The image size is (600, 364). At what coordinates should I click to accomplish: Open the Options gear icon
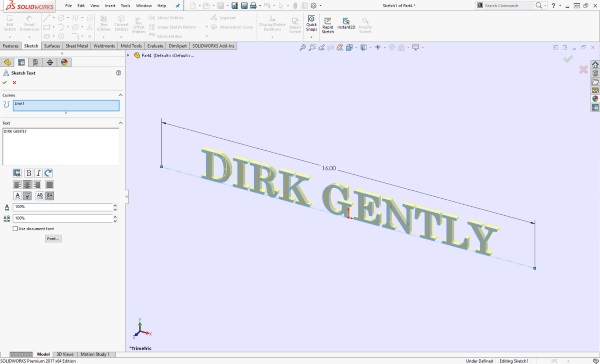tap(313, 6)
